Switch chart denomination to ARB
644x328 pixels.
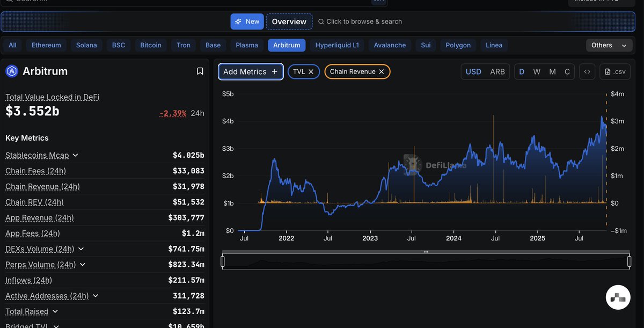(x=497, y=71)
